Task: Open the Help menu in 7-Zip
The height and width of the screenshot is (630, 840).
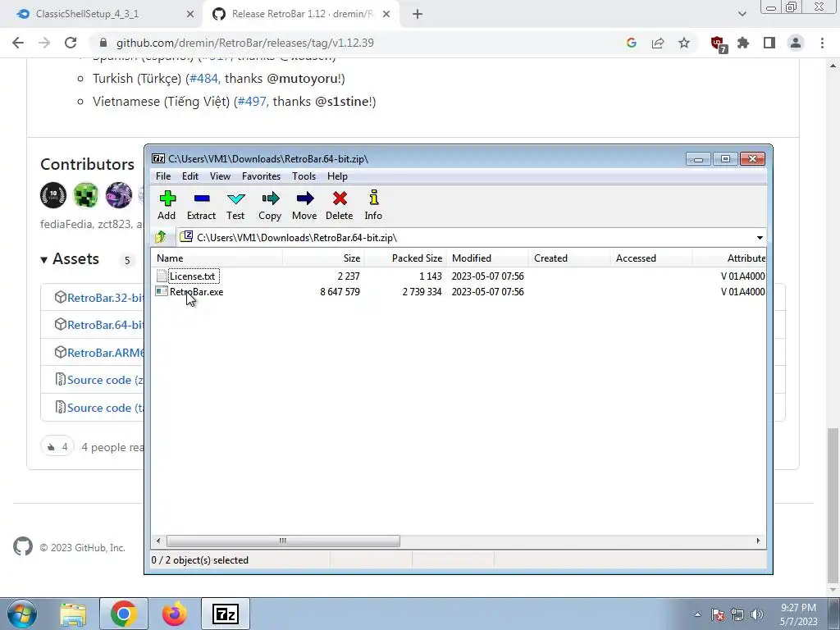Action: click(x=337, y=176)
